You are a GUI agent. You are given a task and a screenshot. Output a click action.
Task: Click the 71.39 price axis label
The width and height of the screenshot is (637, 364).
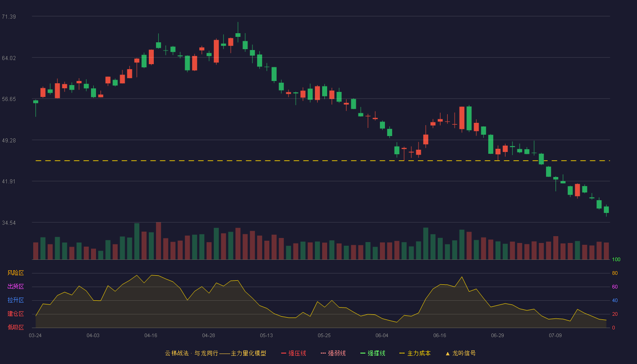[x=9, y=17]
